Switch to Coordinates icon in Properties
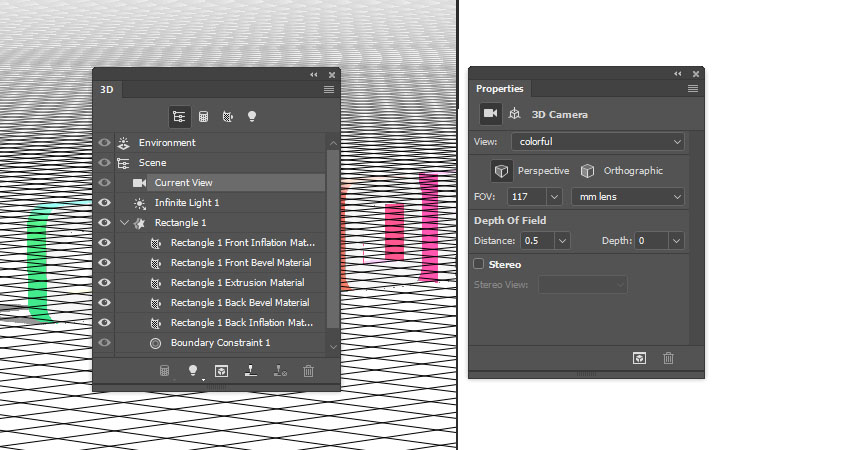Screen dimensions: 850x450 point(514,114)
